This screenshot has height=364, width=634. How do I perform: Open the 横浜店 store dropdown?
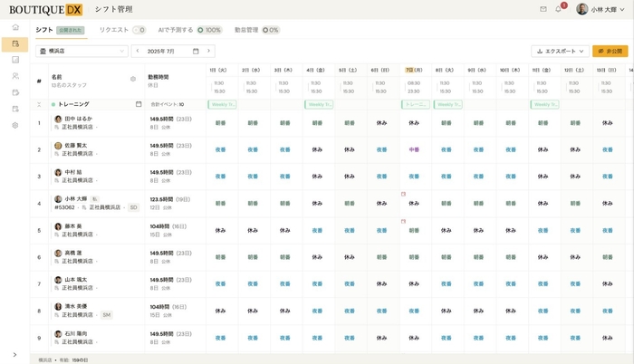[82, 52]
